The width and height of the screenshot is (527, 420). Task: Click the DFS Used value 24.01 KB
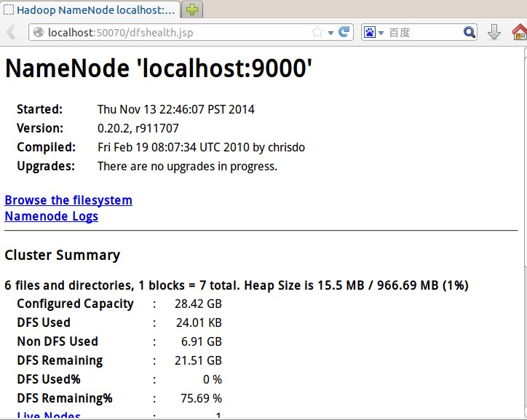coord(199,323)
